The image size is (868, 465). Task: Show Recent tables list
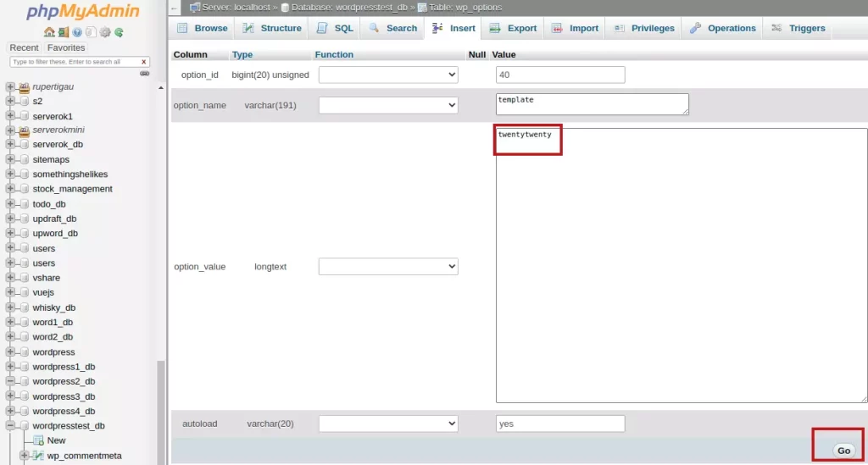point(24,47)
